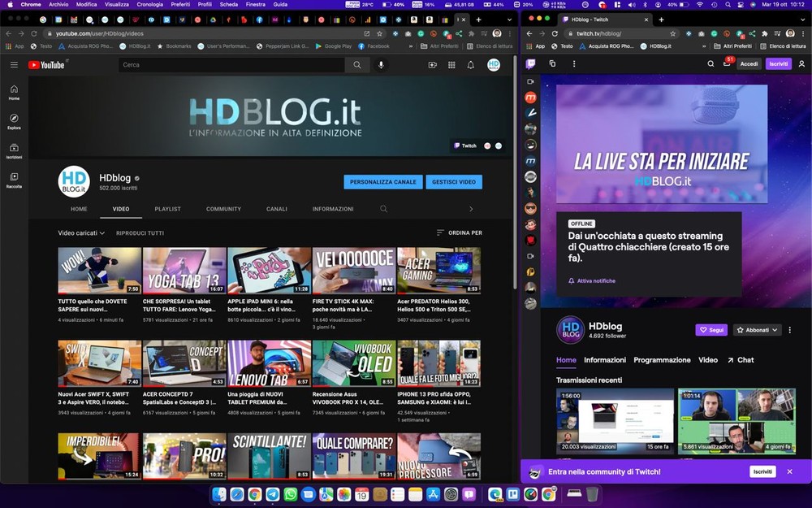Open the Vivobook OLED video thumbnail
812x508 pixels.
(354, 363)
